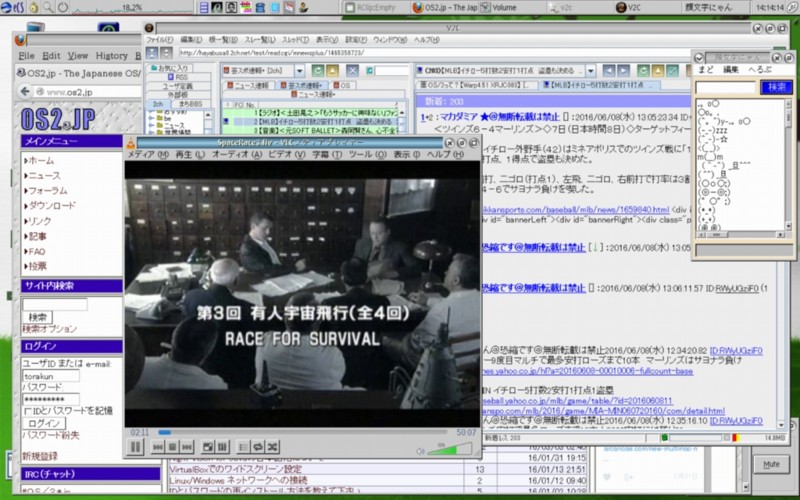Screen dimensions: 800x500
Task: Click ログイン button on OS2.jp
Action: [x=44, y=423]
